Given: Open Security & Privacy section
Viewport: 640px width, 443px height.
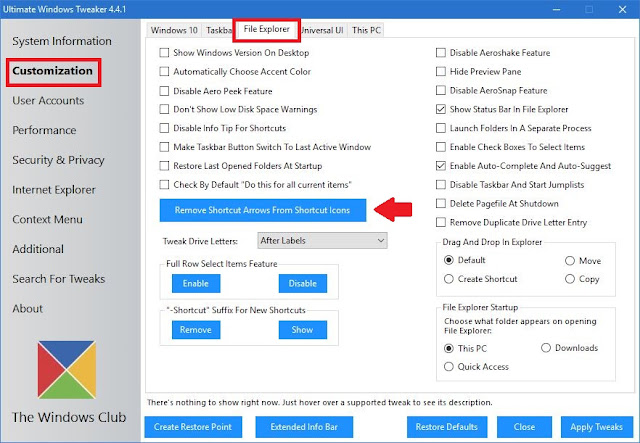Looking at the screenshot, I should [x=58, y=160].
